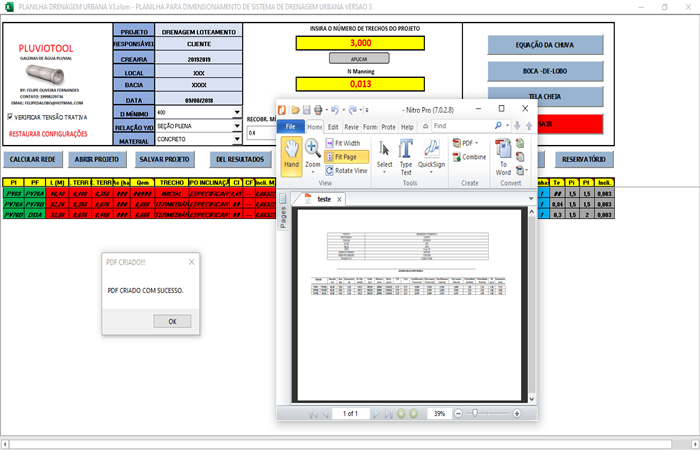Image resolution: width=700 pixels, height=450 pixels.
Task: Click the Calcular Rede button
Action: click(32, 159)
